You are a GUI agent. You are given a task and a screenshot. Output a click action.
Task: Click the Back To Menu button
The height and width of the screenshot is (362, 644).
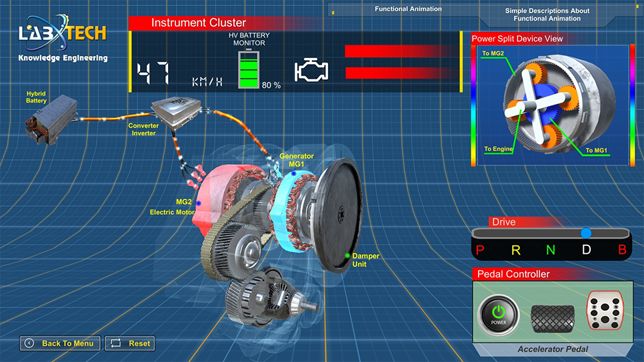pyautogui.click(x=61, y=343)
